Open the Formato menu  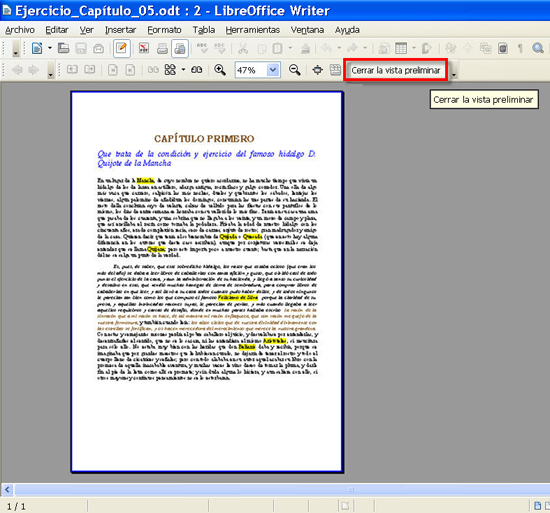click(164, 30)
